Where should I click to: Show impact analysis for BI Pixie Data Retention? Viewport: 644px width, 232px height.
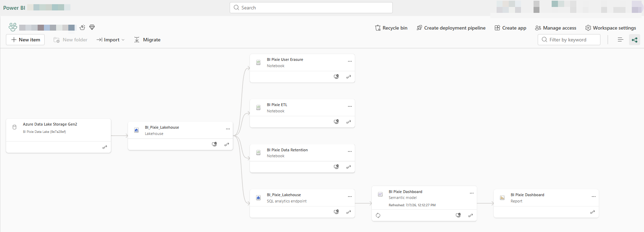point(336,167)
